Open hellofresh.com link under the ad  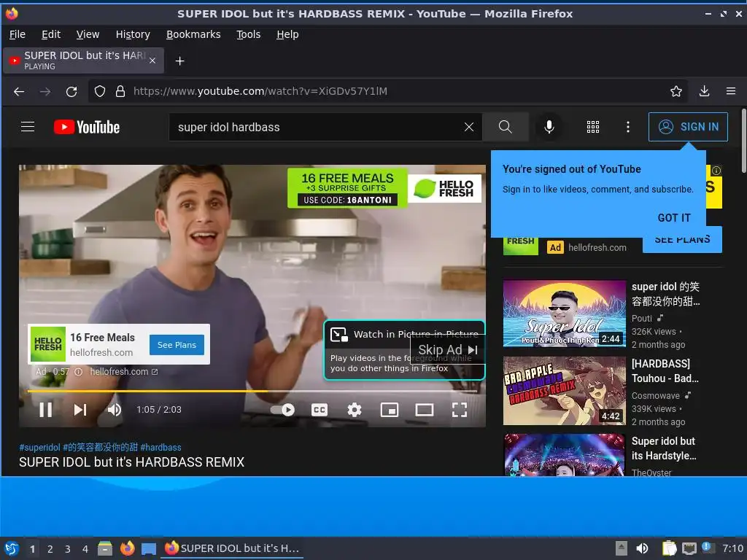coord(124,371)
